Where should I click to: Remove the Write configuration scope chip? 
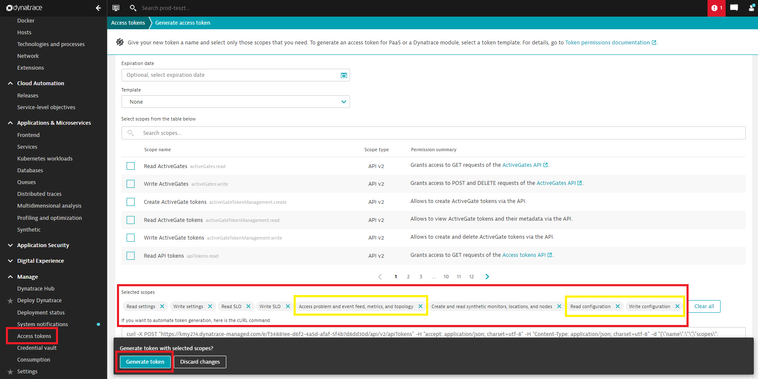coord(677,306)
